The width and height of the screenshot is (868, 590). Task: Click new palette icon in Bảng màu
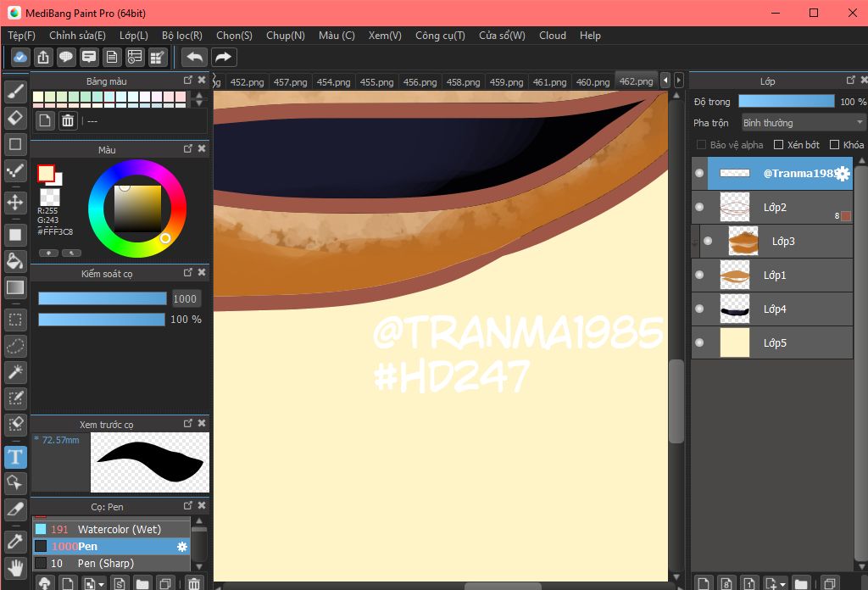coord(45,120)
